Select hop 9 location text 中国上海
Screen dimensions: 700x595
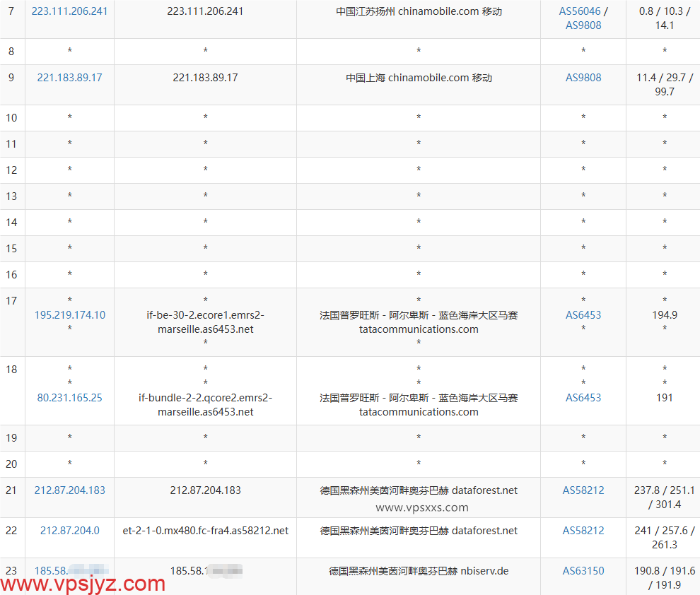(x=365, y=78)
